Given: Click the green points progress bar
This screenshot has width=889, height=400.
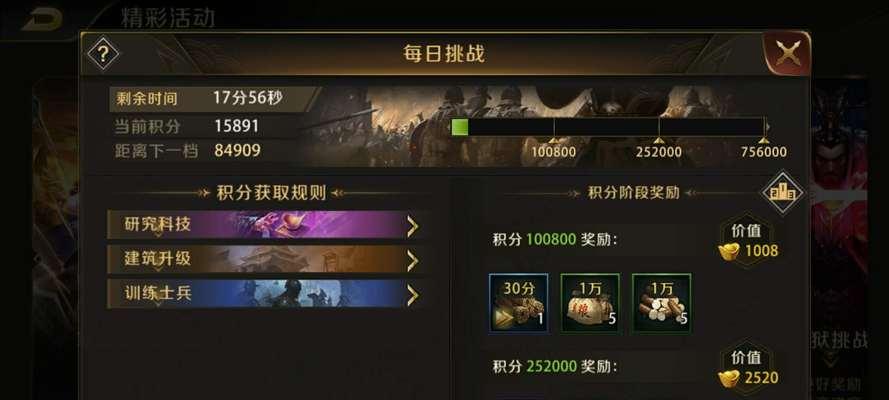Looking at the screenshot, I should [x=608, y=127].
